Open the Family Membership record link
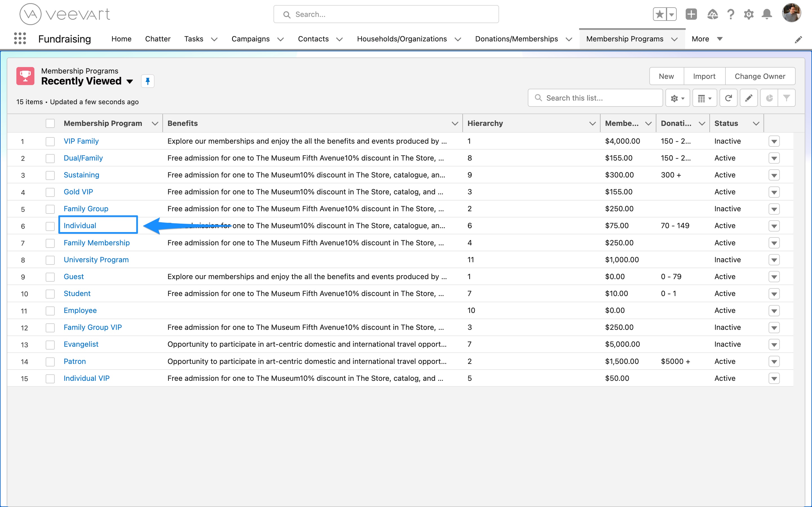 point(97,243)
